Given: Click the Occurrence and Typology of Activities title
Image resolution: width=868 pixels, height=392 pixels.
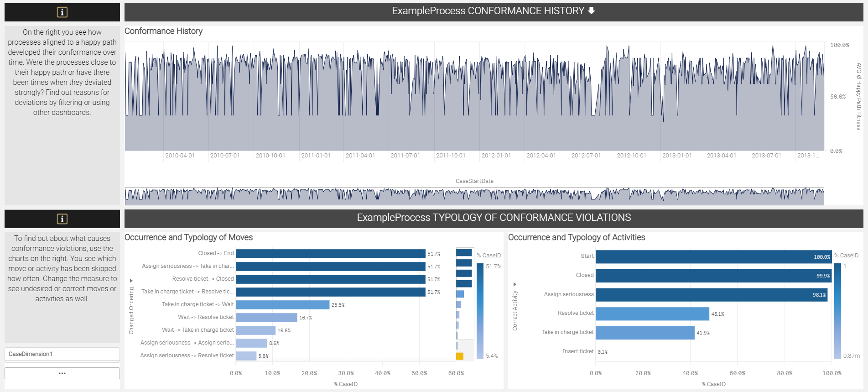Looking at the screenshot, I should point(577,237).
